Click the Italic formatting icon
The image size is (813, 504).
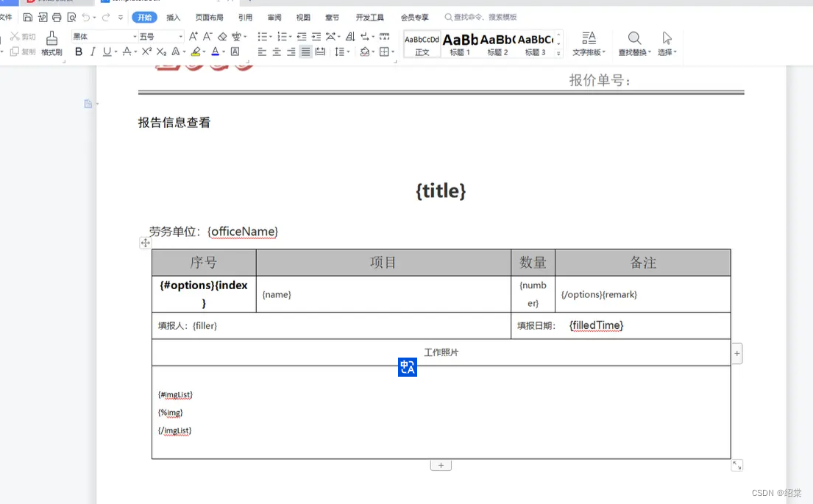92,52
